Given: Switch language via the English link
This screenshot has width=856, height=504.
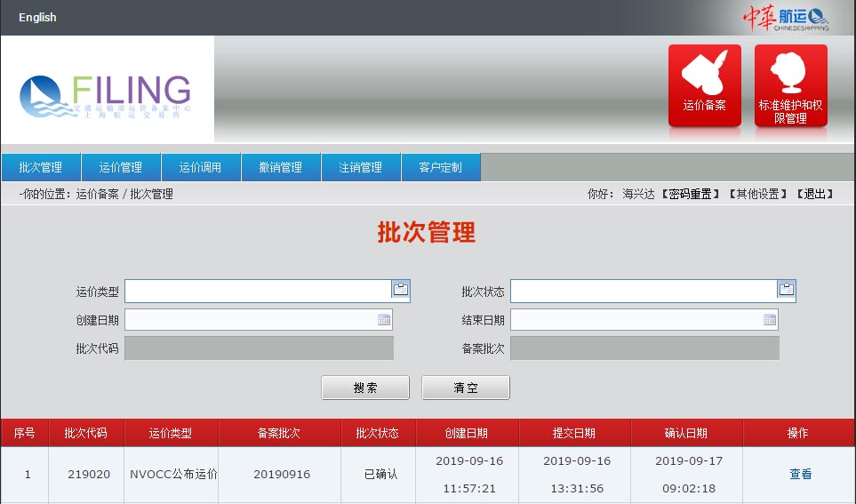Looking at the screenshot, I should click(x=37, y=18).
